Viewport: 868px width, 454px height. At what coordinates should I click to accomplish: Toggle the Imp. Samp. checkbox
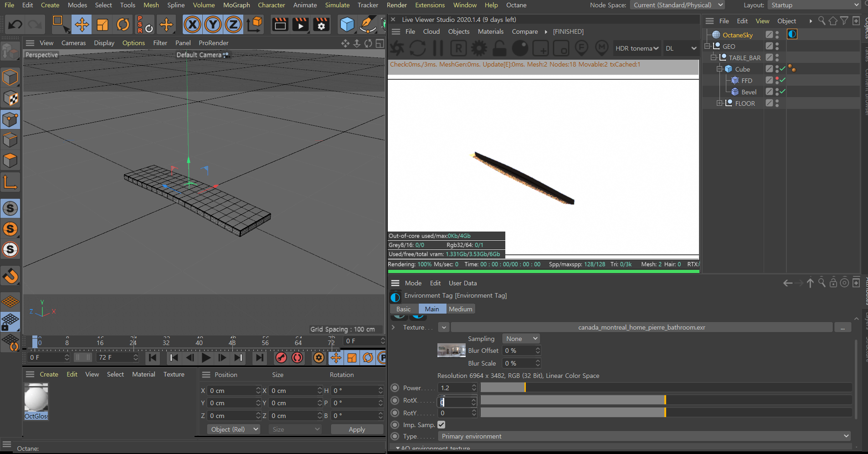click(441, 425)
